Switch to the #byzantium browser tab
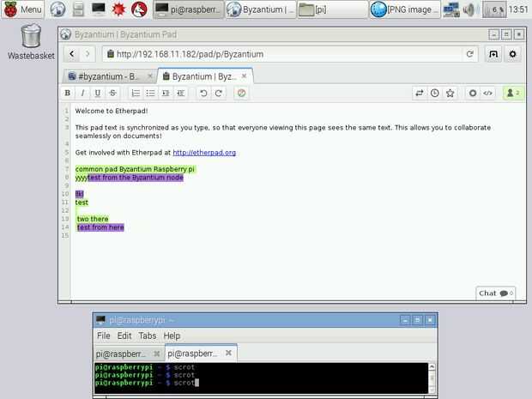532x399 pixels. tap(107, 76)
